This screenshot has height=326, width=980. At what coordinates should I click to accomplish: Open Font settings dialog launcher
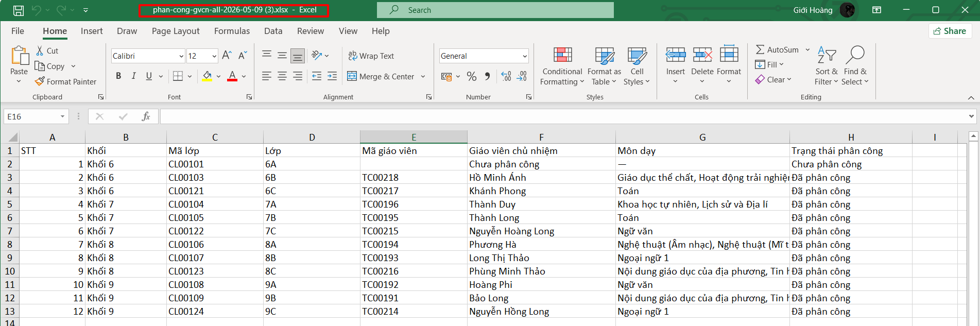click(x=249, y=97)
